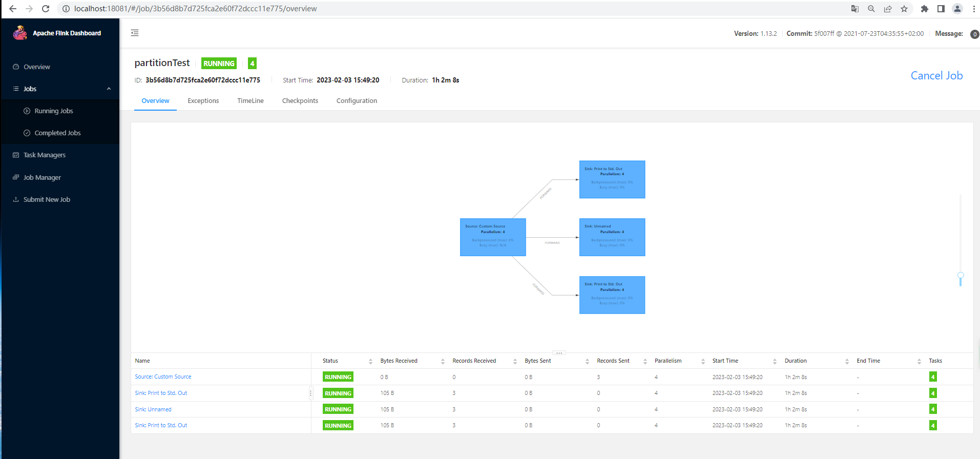Click the job graph zoom slider track
980x459 pixels.
pos(961,240)
